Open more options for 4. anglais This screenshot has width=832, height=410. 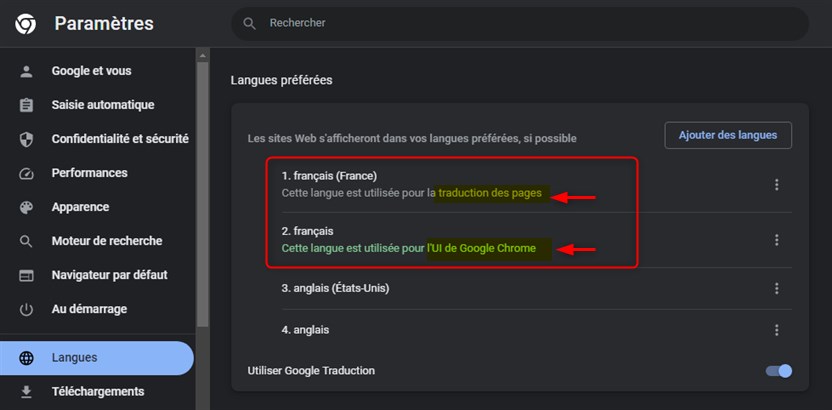pyautogui.click(x=776, y=330)
